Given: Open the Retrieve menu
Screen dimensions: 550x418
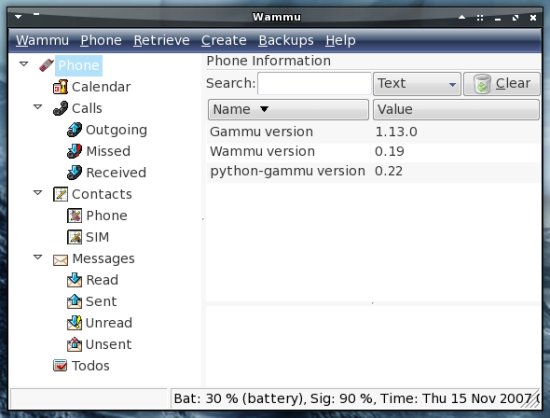Looking at the screenshot, I should pyautogui.click(x=161, y=40).
